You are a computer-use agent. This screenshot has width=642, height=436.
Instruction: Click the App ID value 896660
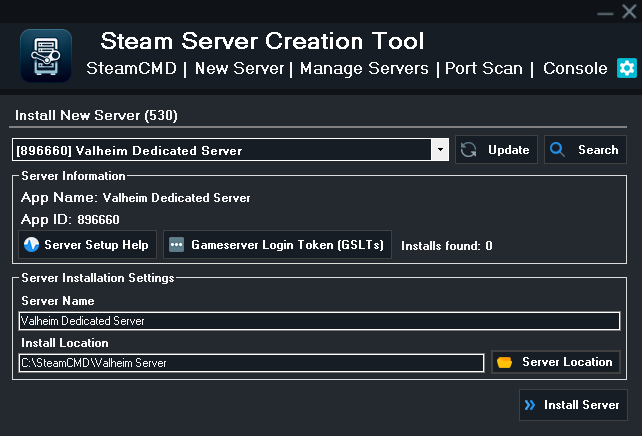(x=98, y=220)
